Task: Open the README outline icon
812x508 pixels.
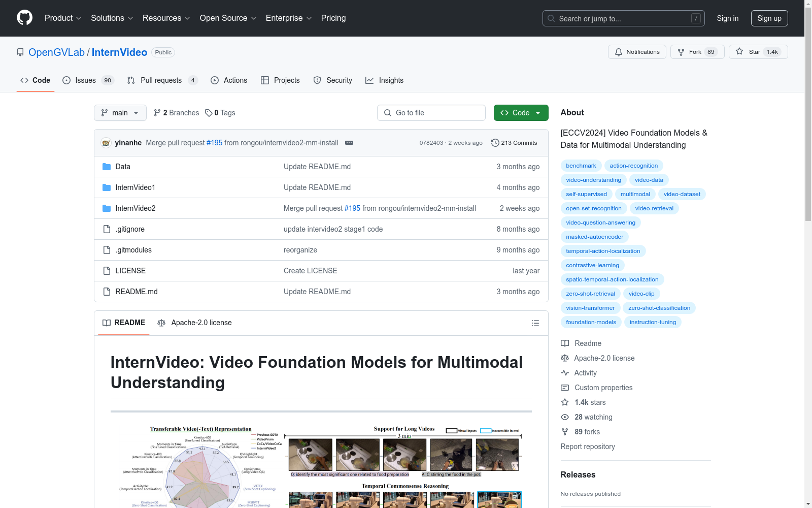Action: [535, 323]
